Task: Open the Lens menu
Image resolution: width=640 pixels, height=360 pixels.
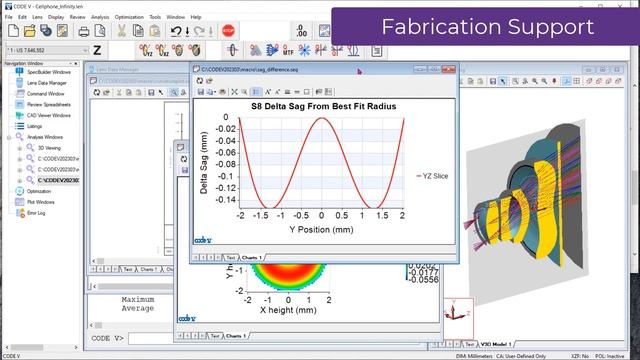Action: coord(37,17)
